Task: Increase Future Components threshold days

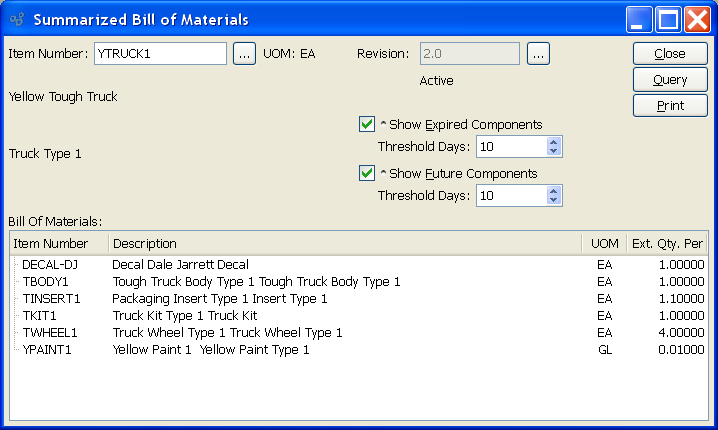Action: click(x=555, y=191)
